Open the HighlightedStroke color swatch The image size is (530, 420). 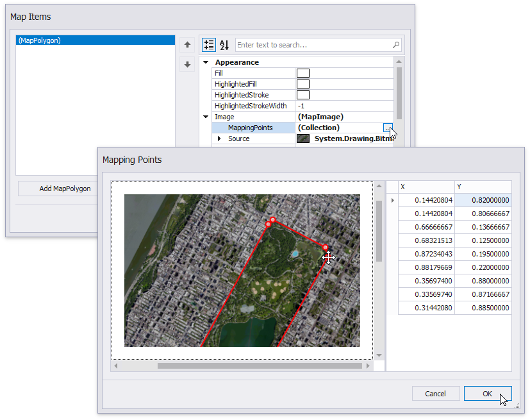point(303,95)
